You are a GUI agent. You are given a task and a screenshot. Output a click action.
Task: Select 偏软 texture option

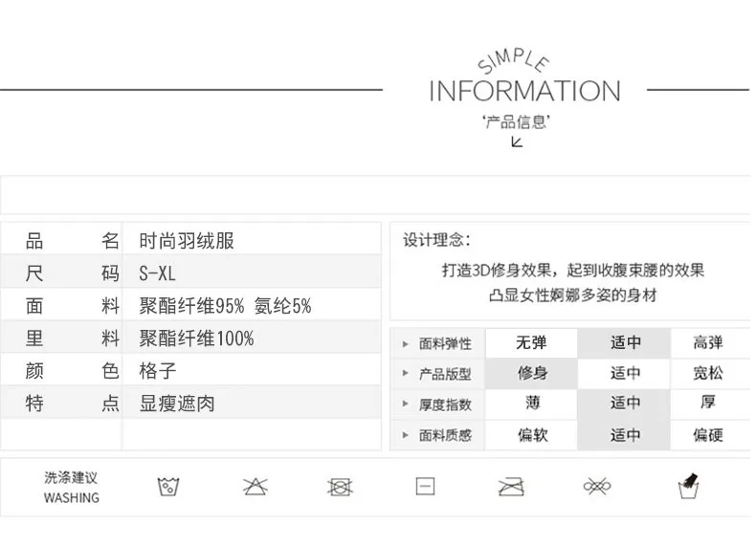pos(531,435)
